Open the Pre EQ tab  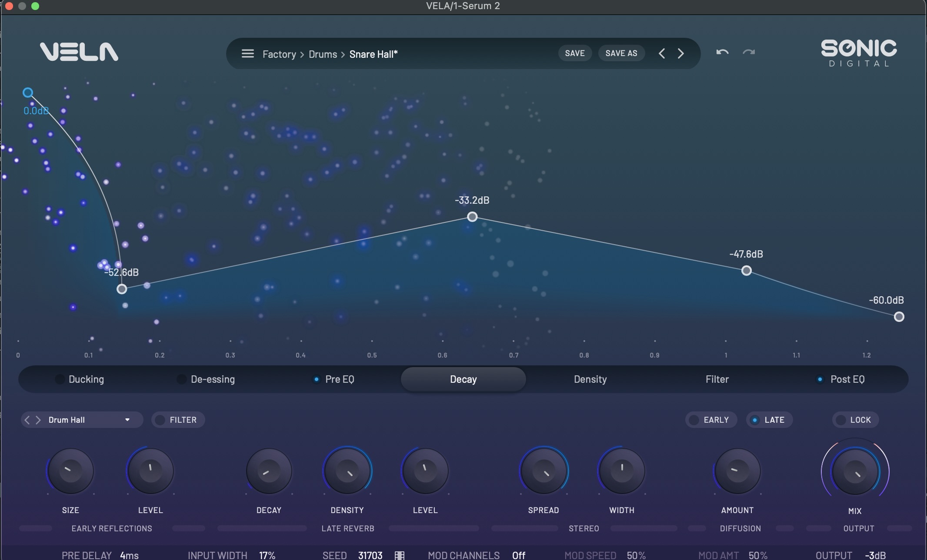[x=340, y=379]
